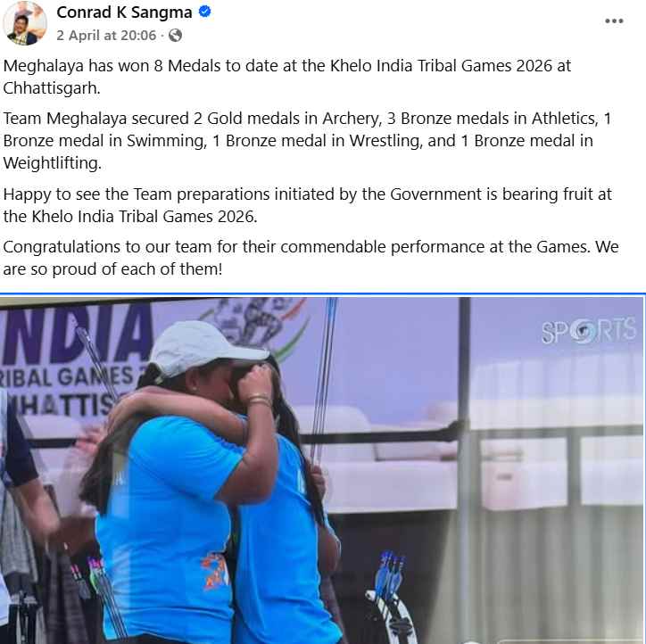The height and width of the screenshot is (644, 646).
Task: Click the word 'Weightlifting.' in the post
Action: pos(53,163)
